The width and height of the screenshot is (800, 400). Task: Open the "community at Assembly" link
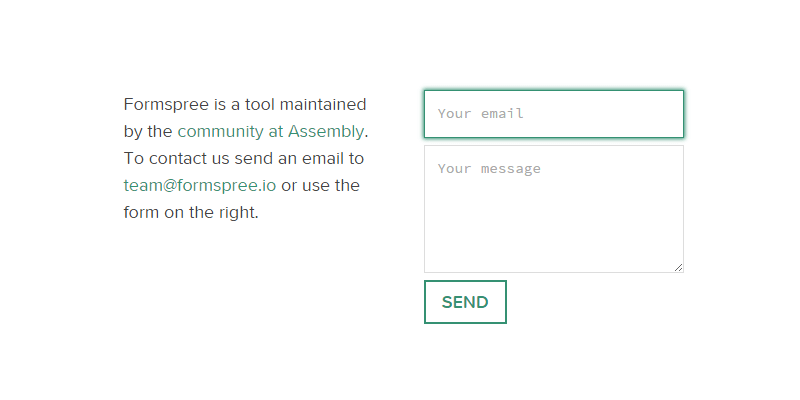pyautogui.click(x=270, y=131)
